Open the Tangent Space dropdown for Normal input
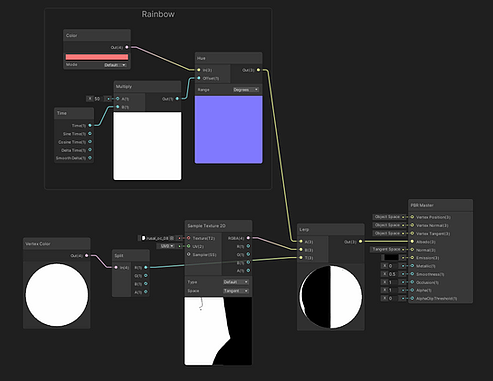 [387, 249]
